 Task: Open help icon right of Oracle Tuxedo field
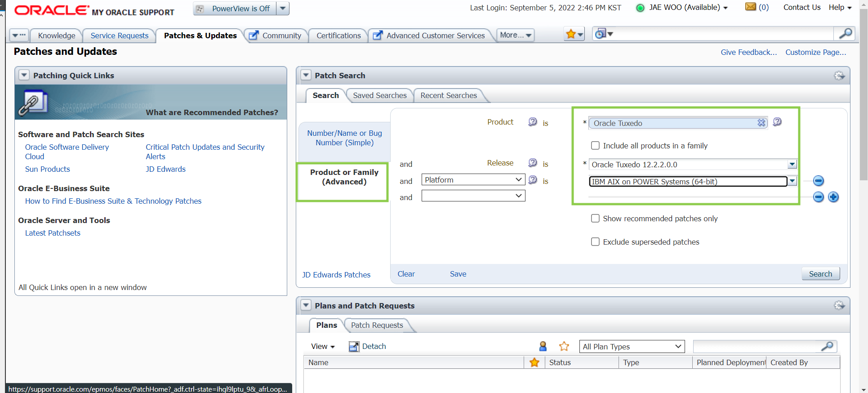pos(777,122)
